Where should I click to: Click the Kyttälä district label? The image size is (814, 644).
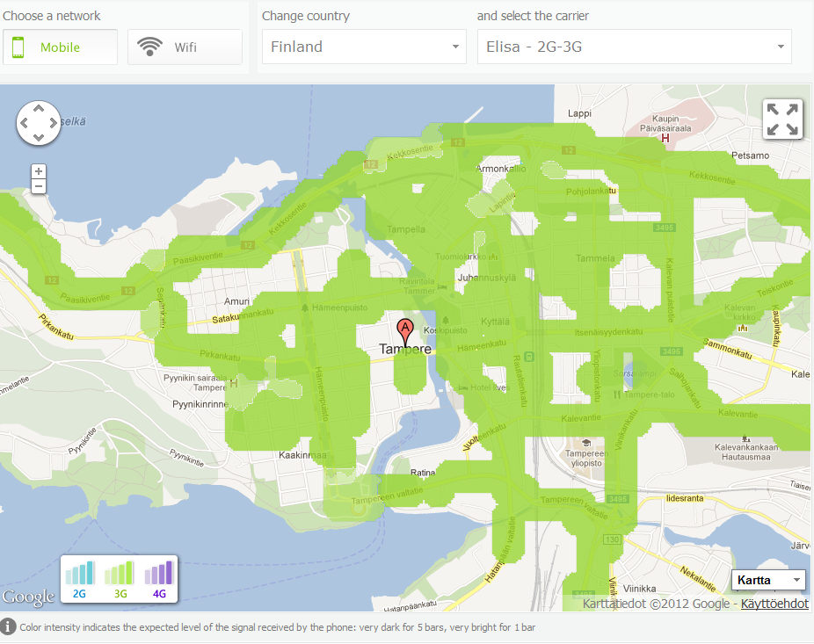tap(495, 322)
